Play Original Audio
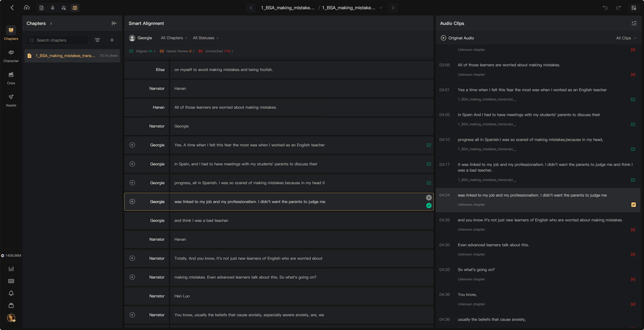644x330 pixels. (443, 38)
